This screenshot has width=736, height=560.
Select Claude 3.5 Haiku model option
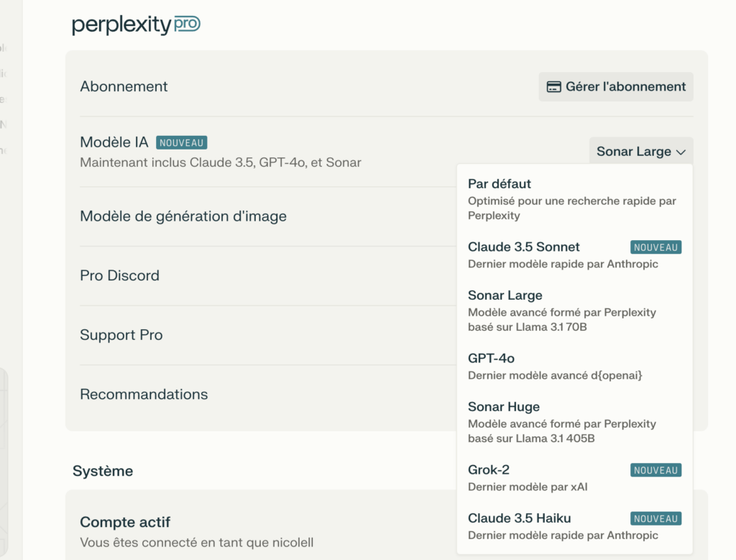click(x=574, y=526)
